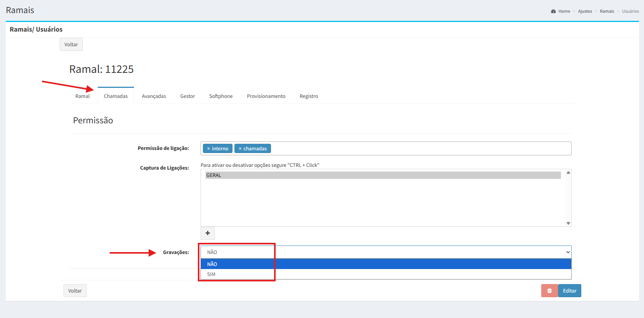Select SIM option in Gravações dropdown

211,274
